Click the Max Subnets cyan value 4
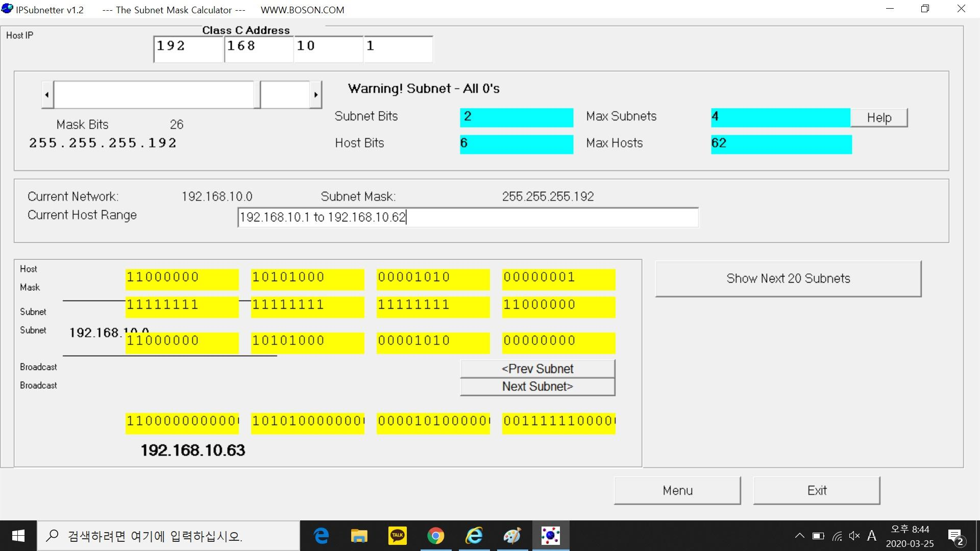The width and height of the screenshot is (980, 551). (x=781, y=117)
